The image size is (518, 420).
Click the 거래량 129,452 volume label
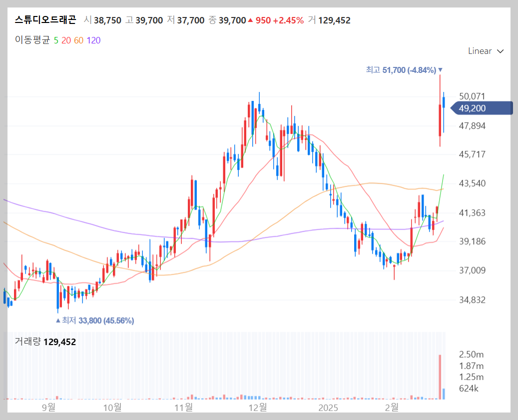[45, 342]
